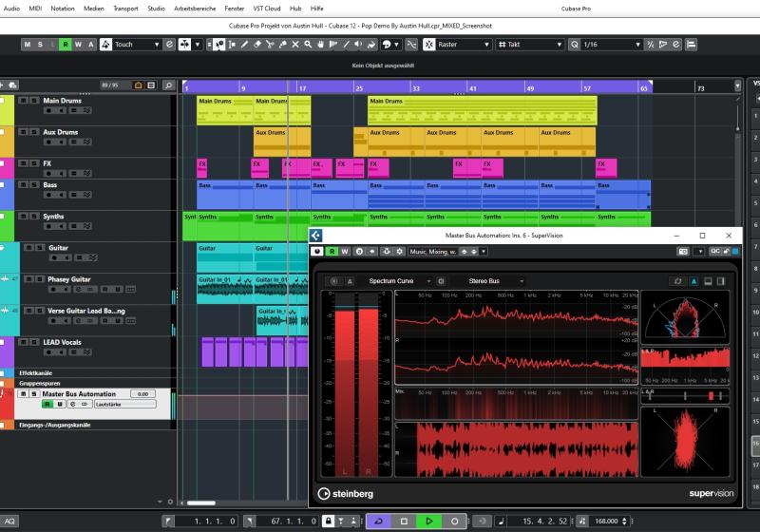Toggle global Read automation R button
This screenshot has width=760, height=532.
[x=65, y=45]
